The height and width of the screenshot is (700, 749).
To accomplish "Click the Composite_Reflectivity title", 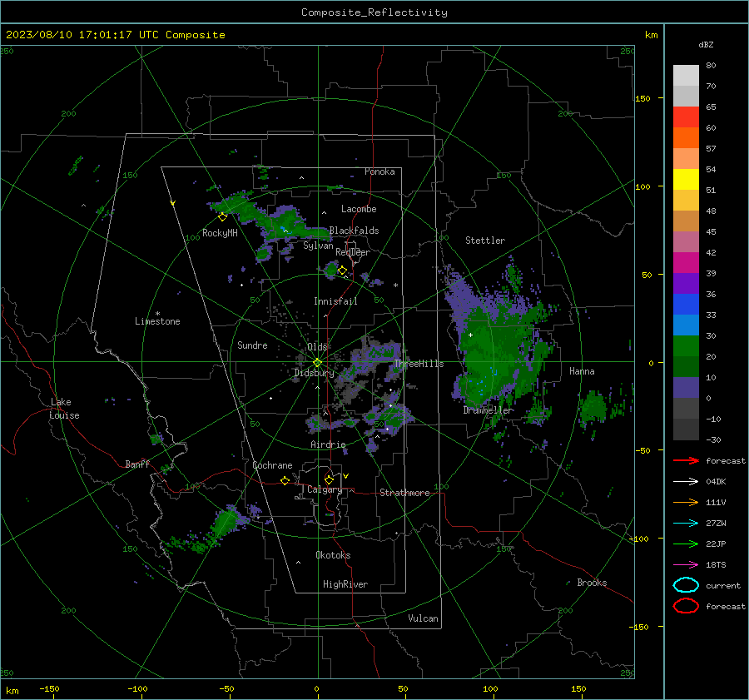I will (374, 12).
